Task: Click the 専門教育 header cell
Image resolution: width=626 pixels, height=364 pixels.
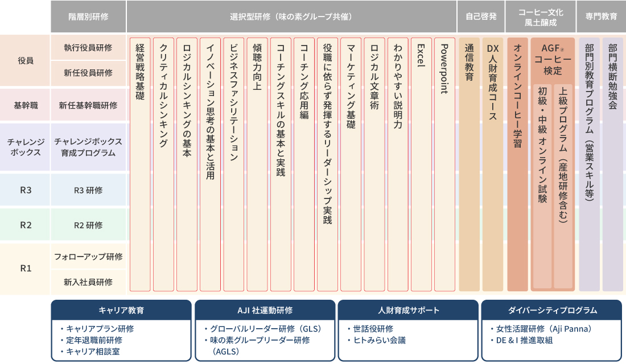Action: click(x=602, y=16)
